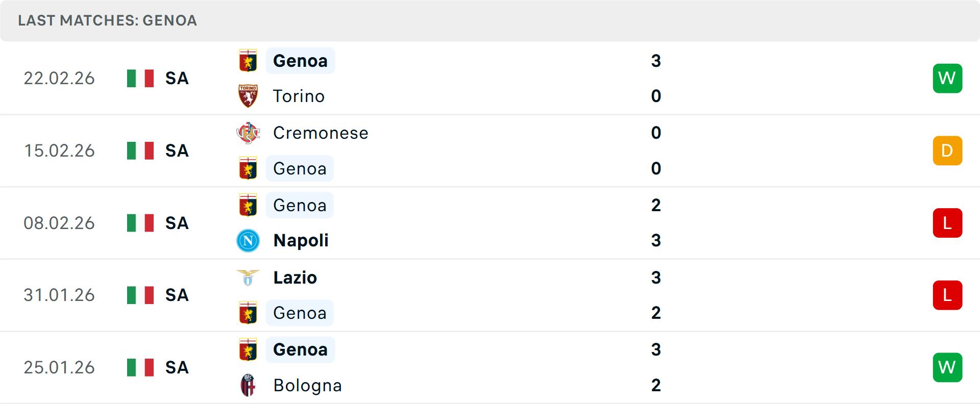Click the LAST MATCHES: GENOA header
The image size is (980, 404).
point(107,21)
